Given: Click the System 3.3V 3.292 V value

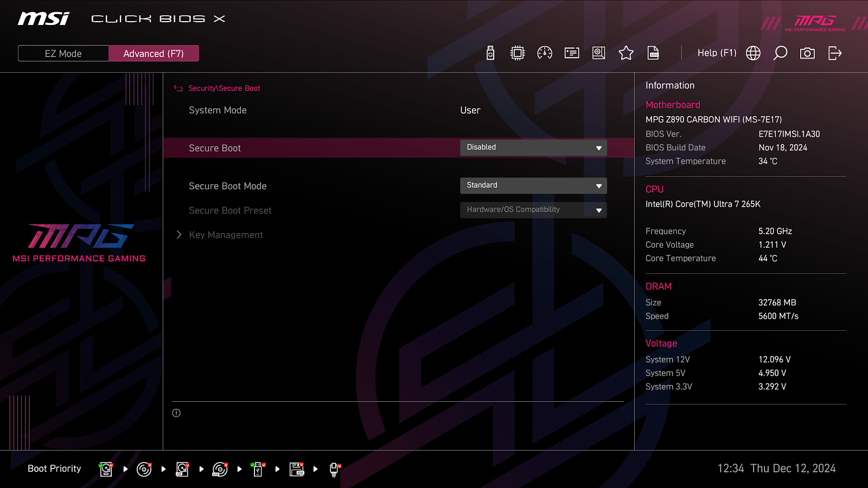Looking at the screenshot, I should (x=773, y=387).
